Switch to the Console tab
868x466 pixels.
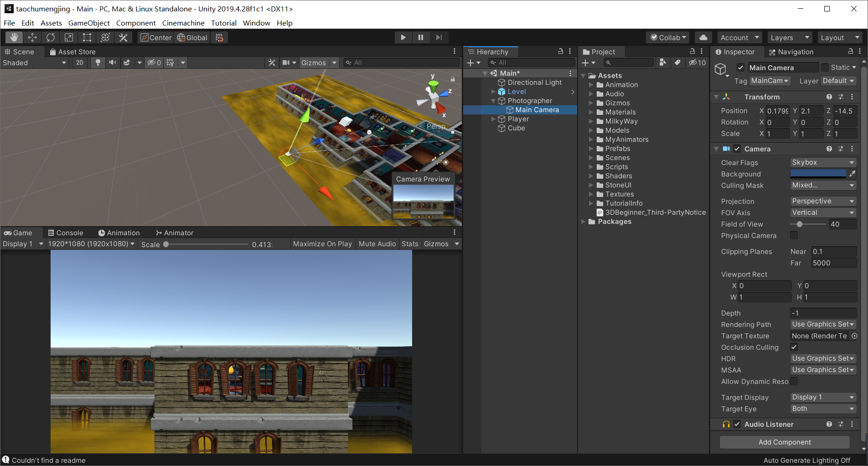(x=66, y=233)
